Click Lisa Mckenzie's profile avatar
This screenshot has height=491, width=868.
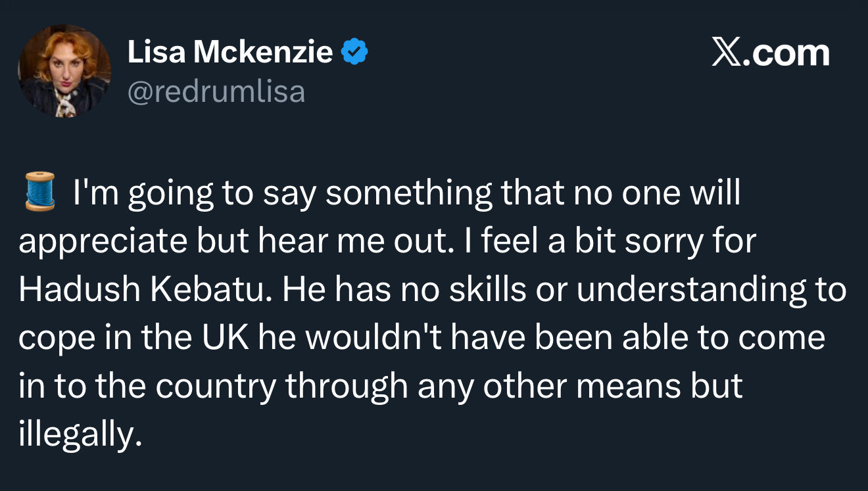(x=64, y=71)
